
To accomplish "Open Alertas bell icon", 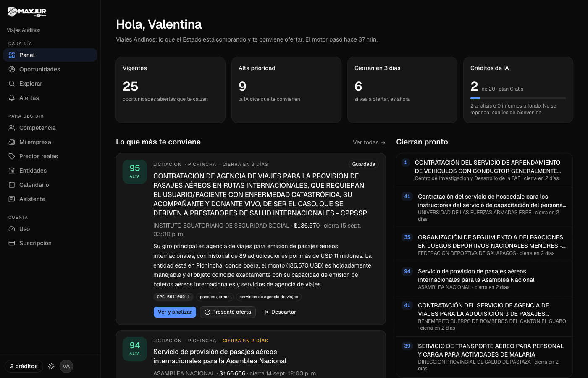I will click(x=12, y=98).
